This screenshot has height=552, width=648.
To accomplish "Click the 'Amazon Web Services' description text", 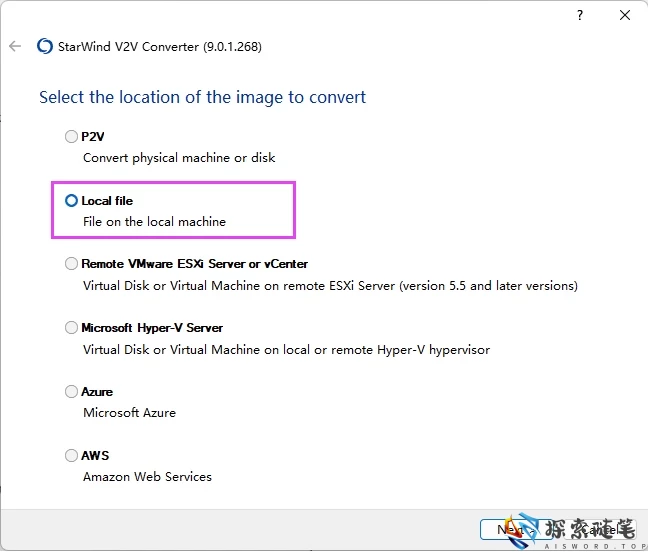I will [147, 477].
